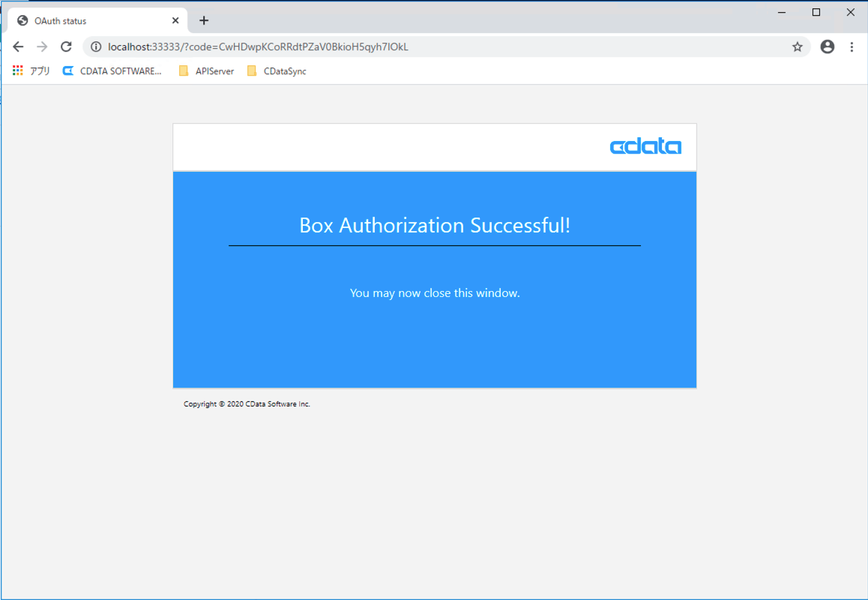The image size is (868, 600).
Task: Open the Chrome profile avatar
Action: [x=827, y=46]
